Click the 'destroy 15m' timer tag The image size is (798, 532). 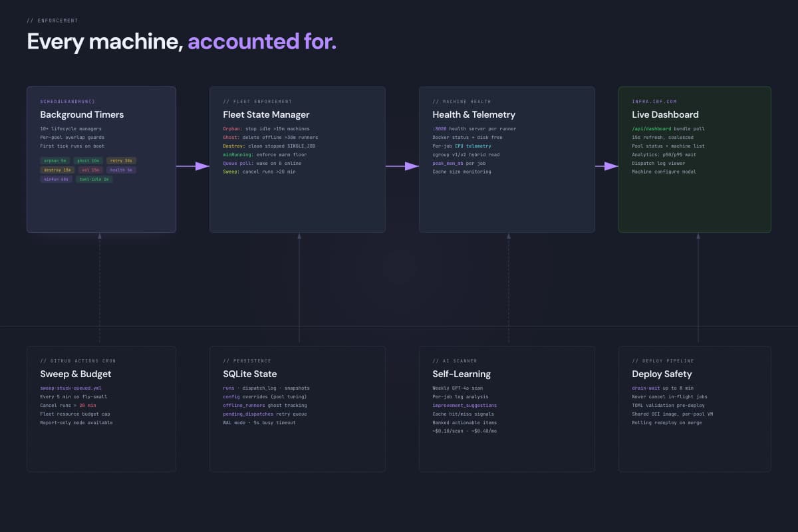57,170
